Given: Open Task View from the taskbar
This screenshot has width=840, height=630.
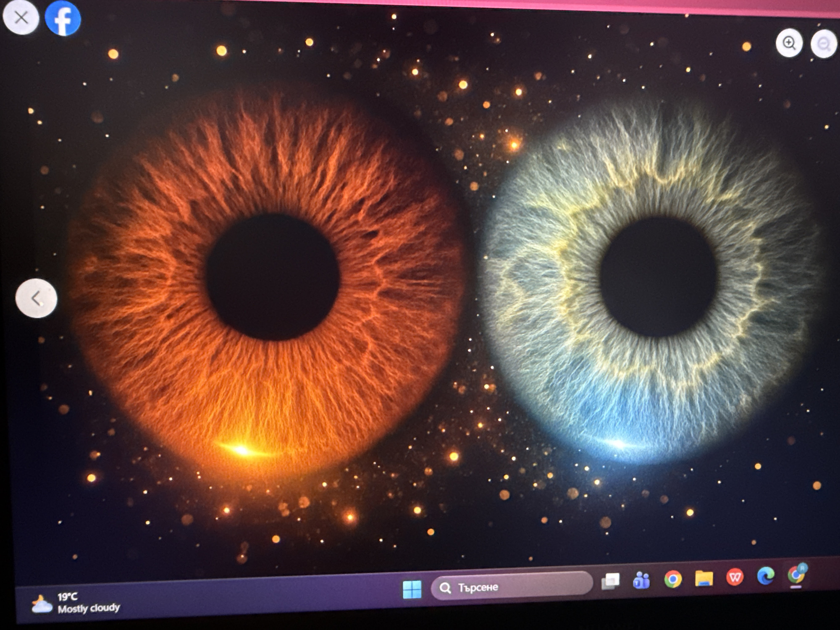Looking at the screenshot, I should point(611,582).
